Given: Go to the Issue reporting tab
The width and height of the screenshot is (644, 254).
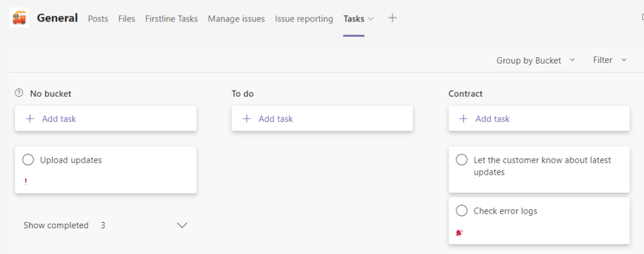Looking at the screenshot, I should [x=303, y=19].
